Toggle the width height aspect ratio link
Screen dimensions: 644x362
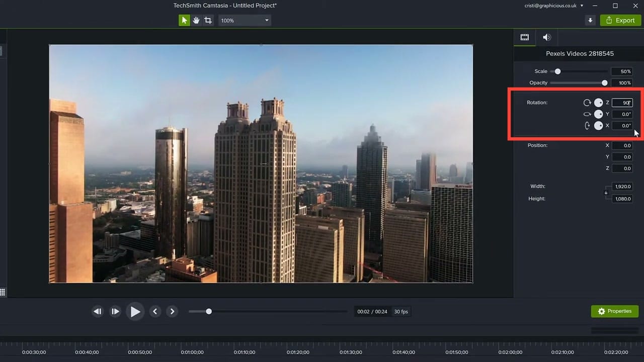coord(606,193)
